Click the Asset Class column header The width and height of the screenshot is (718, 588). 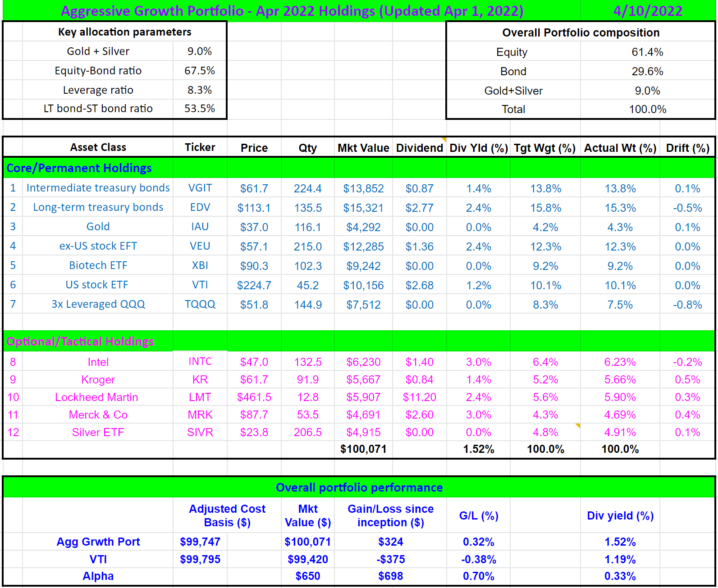click(x=98, y=147)
